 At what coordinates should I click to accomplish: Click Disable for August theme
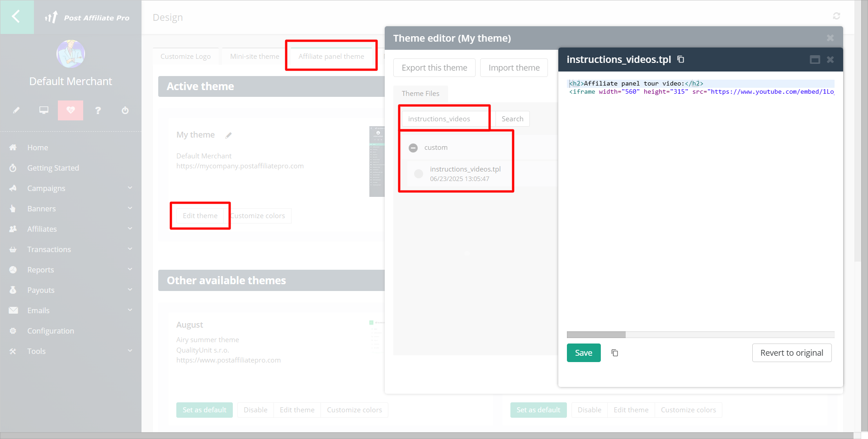coord(255,410)
